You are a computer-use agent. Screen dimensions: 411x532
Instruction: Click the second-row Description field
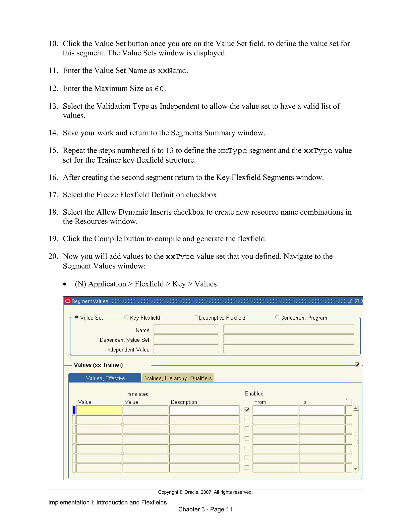(204, 420)
